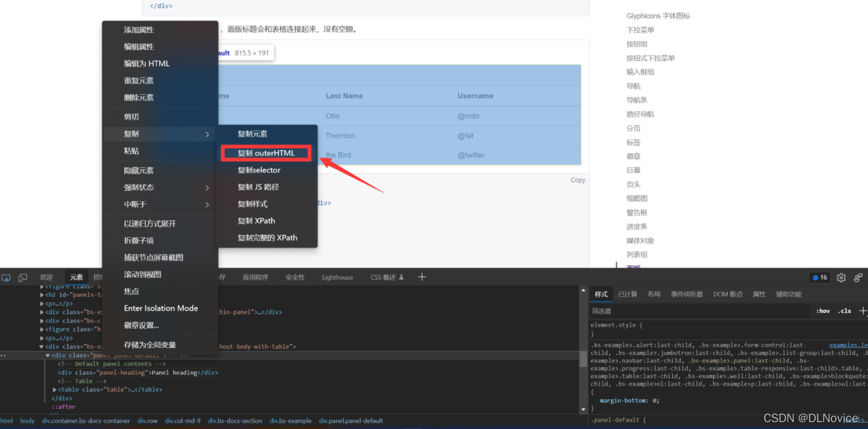The height and width of the screenshot is (429, 868).
Task: Open 徽章设置... menu entry
Action: pos(141,325)
